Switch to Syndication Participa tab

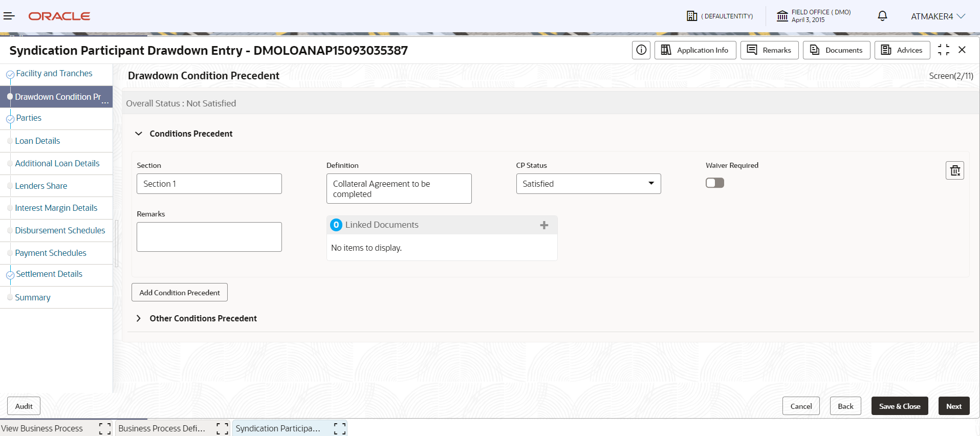(x=278, y=428)
